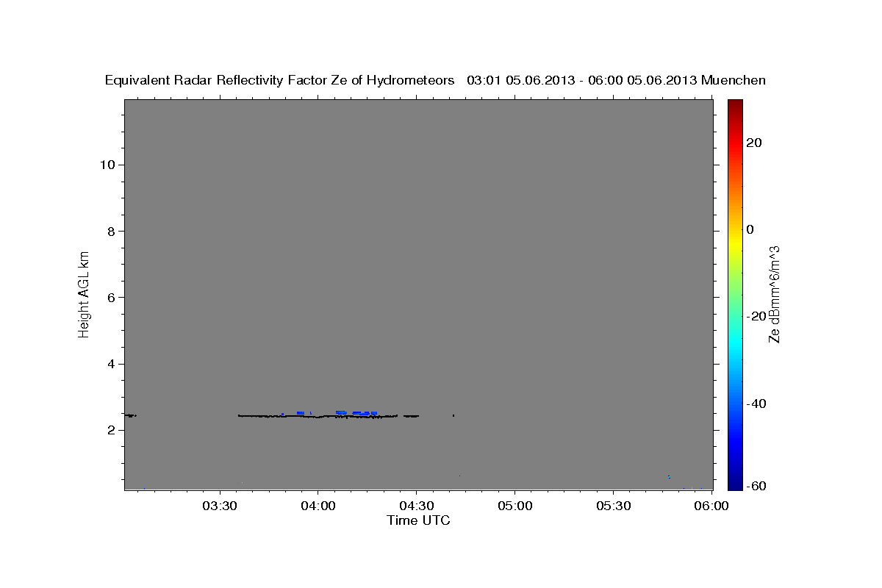Click the height axis label 2
The width and height of the screenshot is (882, 588).
click(x=110, y=431)
